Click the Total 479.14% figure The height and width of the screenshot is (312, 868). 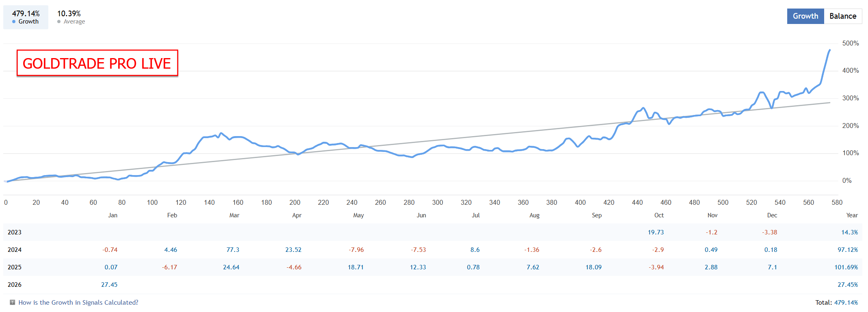pos(846,302)
